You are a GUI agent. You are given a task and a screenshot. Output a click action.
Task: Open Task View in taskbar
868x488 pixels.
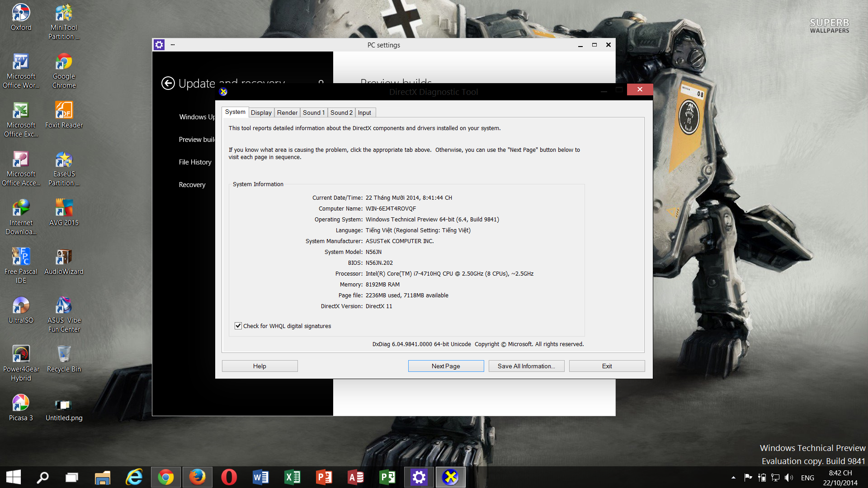point(71,477)
